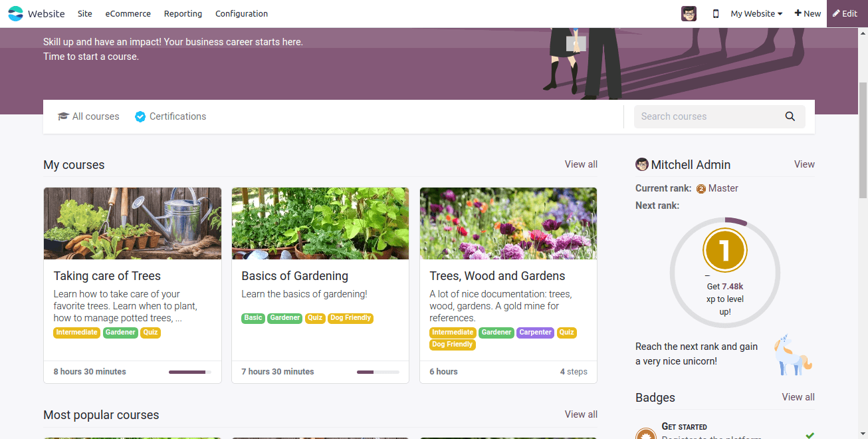
Task: Click Basic tag on Basics of Gardening
Action: [x=253, y=318]
